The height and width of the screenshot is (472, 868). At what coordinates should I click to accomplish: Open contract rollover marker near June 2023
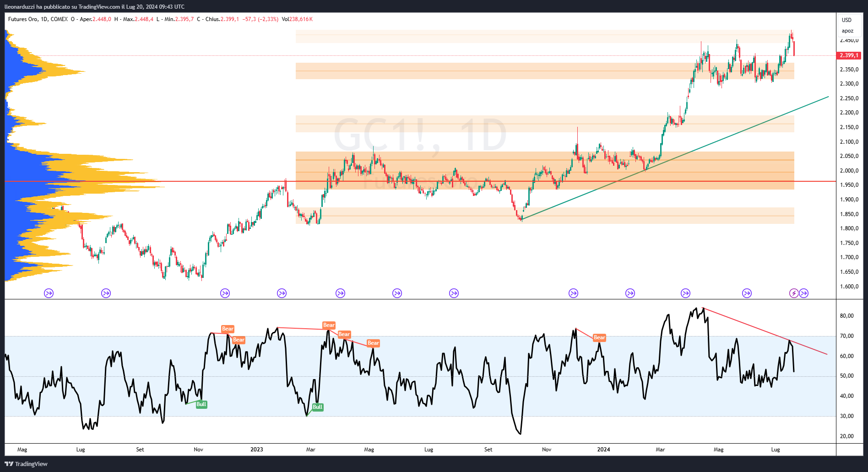click(397, 293)
